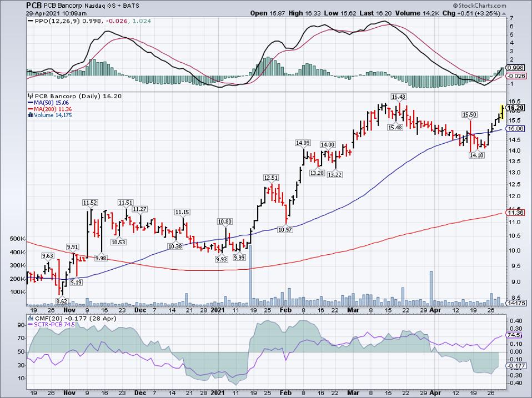Click the tallest volume spike bar in January
This screenshot has height=398, width=532.
click(x=250, y=276)
